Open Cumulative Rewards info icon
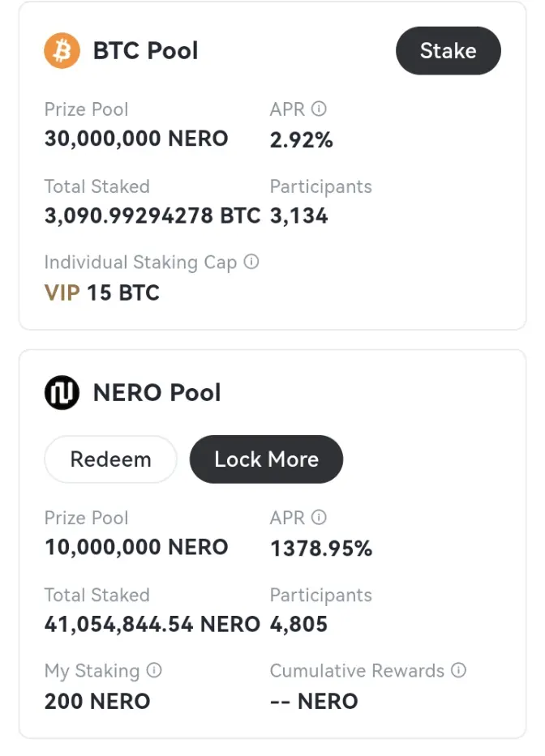 tap(458, 670)
